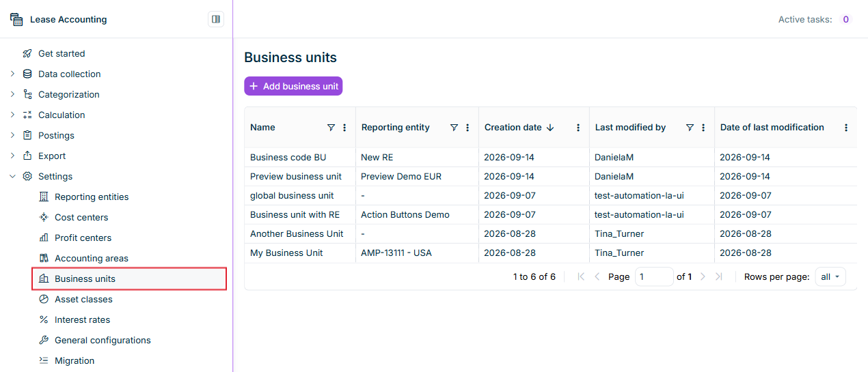Image resolution: width=868 pixels, height=372 pixels.
Task: Click the Preview Demo EUR cell
Action: [417, 176]
